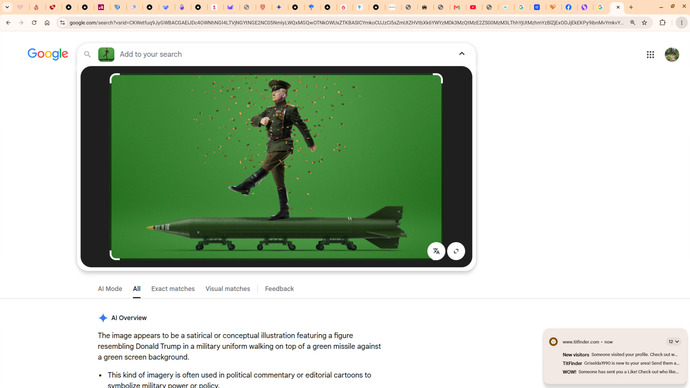Open the Chrome three-dot menu

tap(681, 22)
